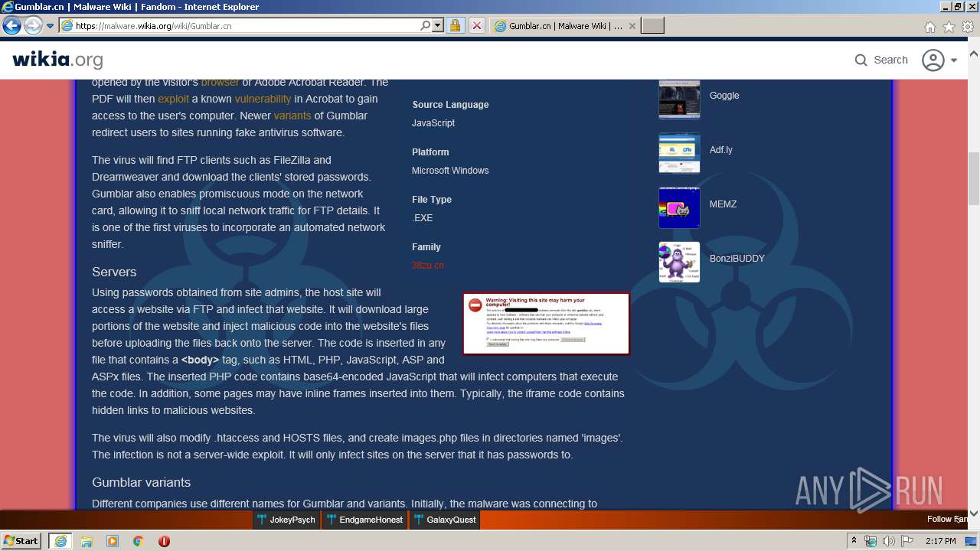Open the Tools gear icon
The image size is (980, 551).
[x=968, y=27]
